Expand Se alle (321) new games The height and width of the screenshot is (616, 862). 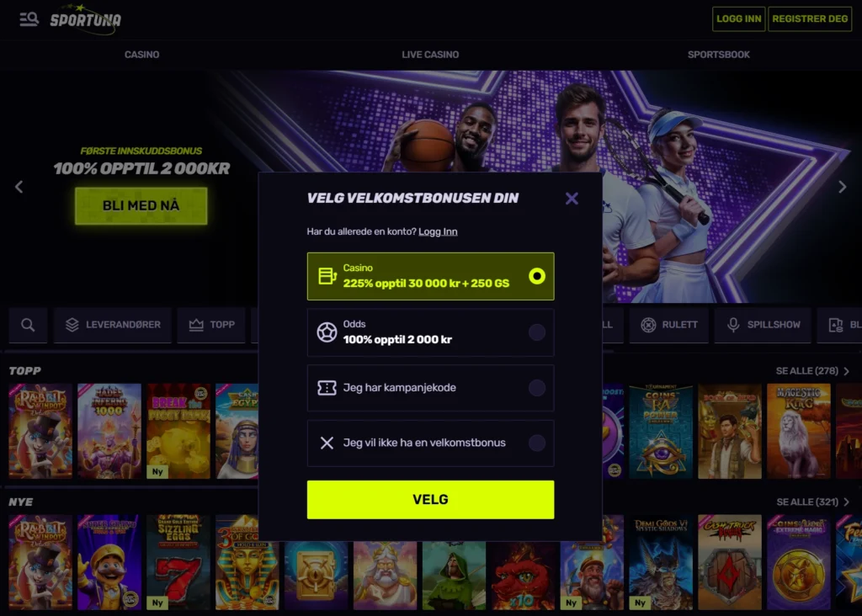point(812,502)
